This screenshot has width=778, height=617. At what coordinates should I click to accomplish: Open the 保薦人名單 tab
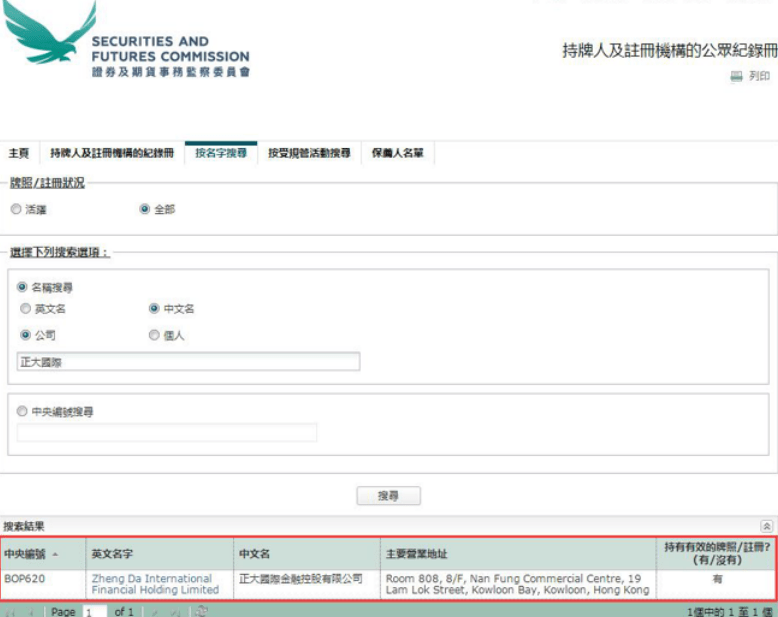(398, 153)
